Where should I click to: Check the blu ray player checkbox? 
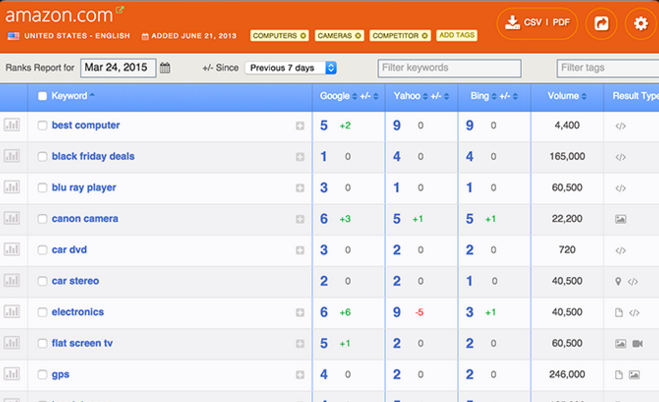click(x=42, y=187)
